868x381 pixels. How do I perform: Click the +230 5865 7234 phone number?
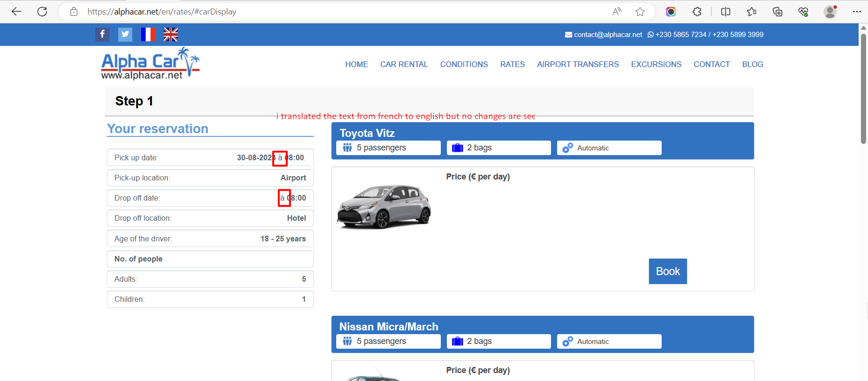(x=681, y=35)
